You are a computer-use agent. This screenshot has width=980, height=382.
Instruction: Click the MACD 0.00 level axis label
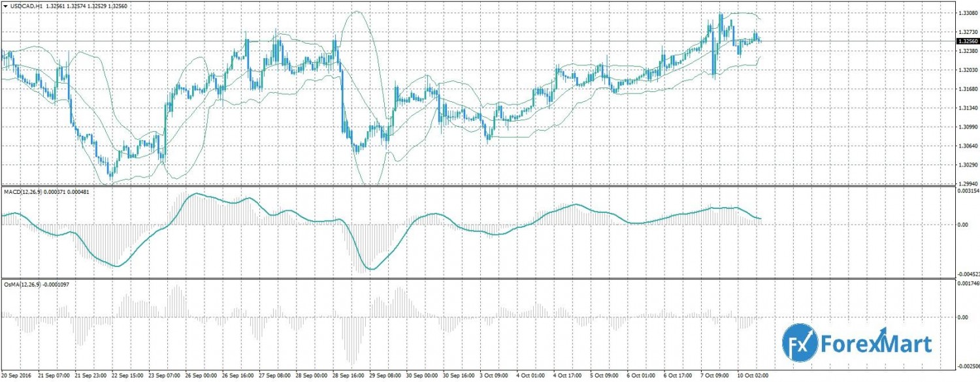tap(962, 225)
